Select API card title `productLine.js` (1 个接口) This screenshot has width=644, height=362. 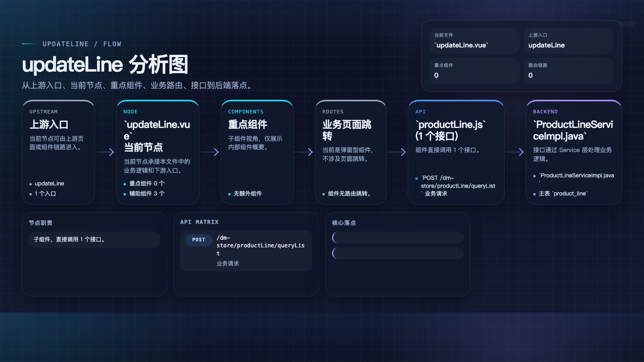tap(450, 130)
